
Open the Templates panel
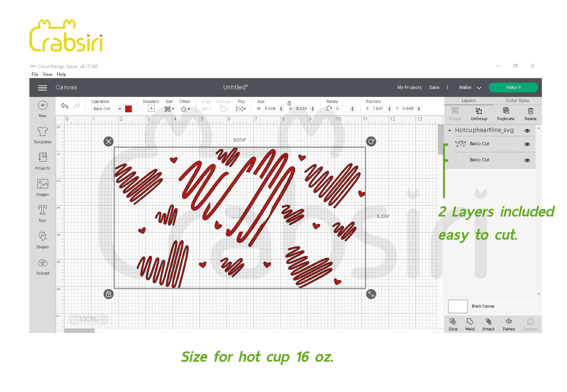pyautogui.click(x=42, y=135)
